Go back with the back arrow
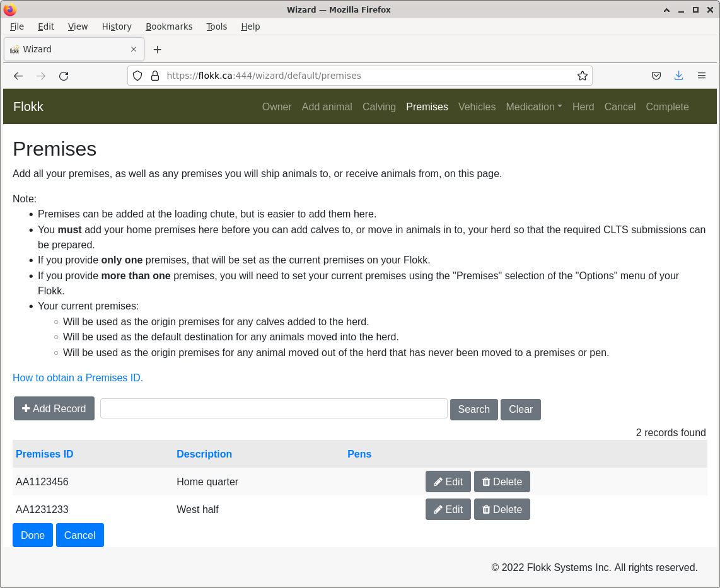Viewport: 720px width, 588px height. coord(18,76)
